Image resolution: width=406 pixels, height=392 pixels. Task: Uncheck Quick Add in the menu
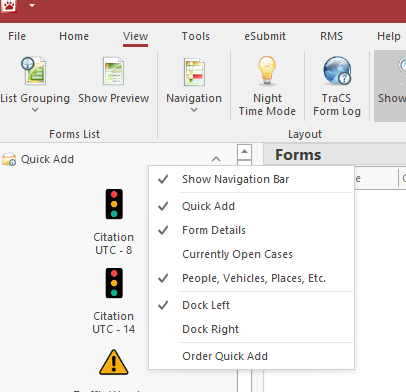tap(251, 206)
